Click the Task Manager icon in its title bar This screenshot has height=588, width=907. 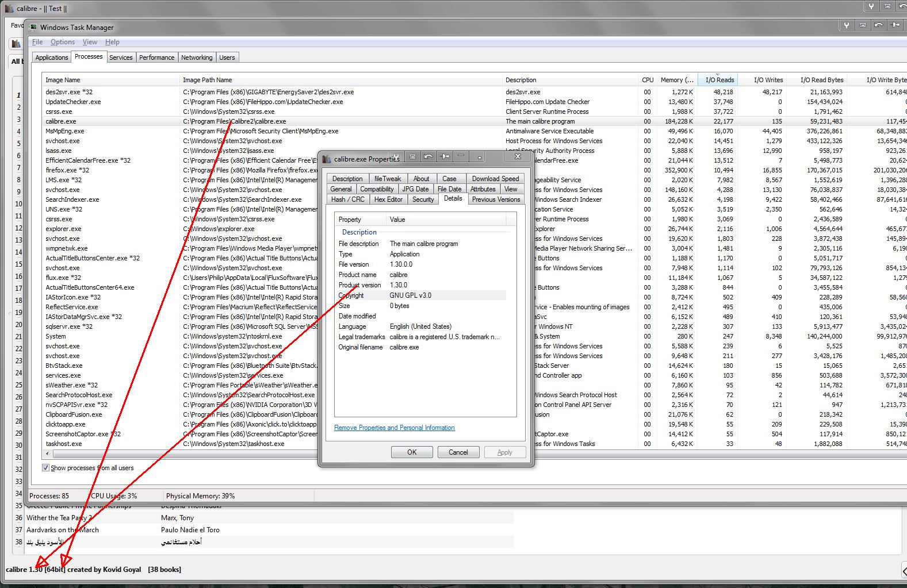[33, 27]
